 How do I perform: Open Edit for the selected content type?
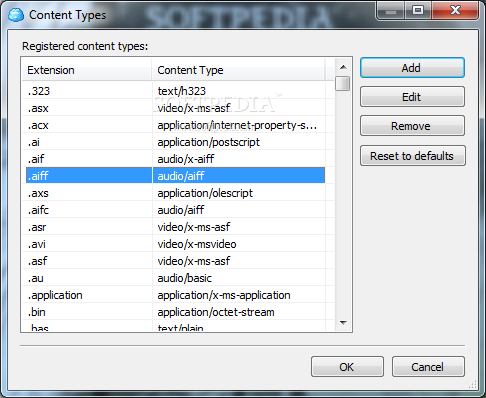(412, 97)
